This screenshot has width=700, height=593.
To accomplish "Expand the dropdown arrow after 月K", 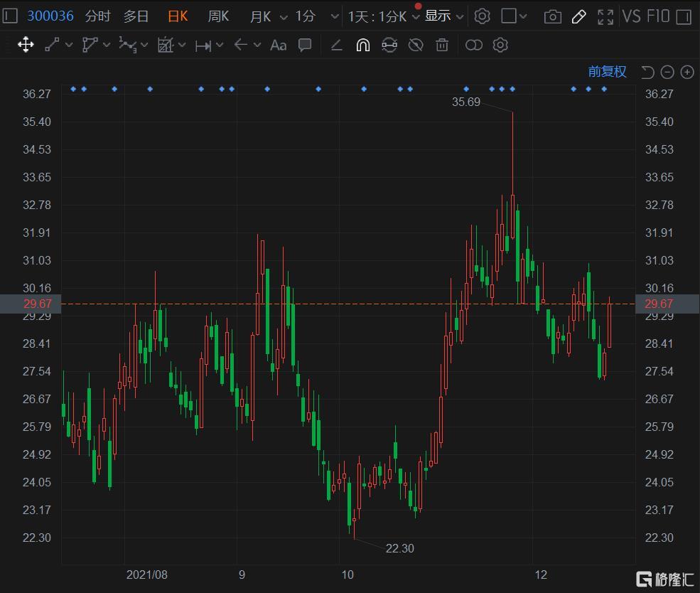I will click(x=284, y=17).
